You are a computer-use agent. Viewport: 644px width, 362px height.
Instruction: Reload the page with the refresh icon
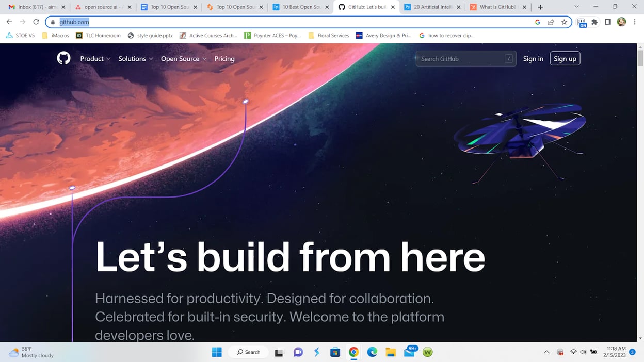click(36, 22)
